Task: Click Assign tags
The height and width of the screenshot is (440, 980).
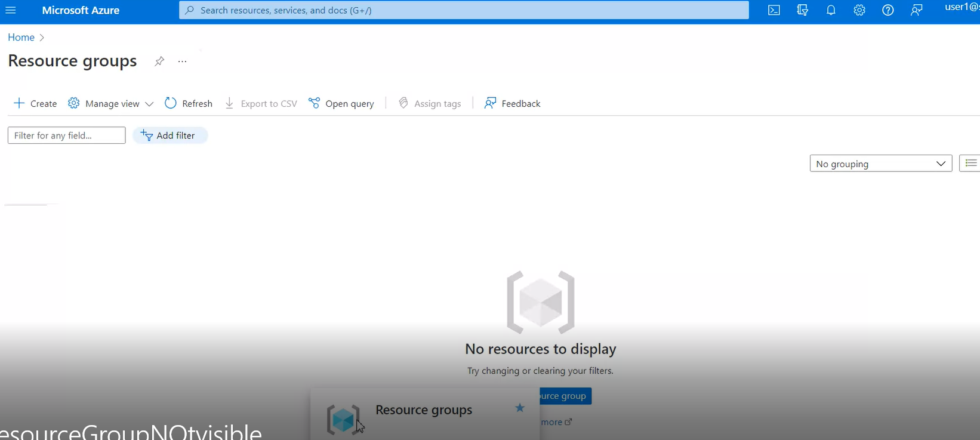Action: point(430,103)
